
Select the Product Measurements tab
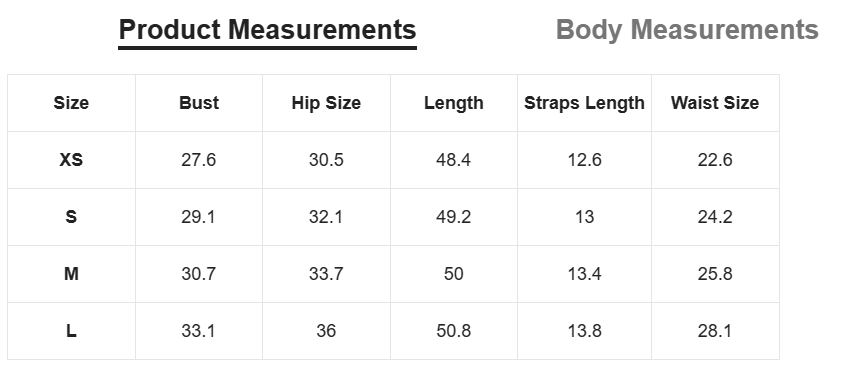(267, 31)
